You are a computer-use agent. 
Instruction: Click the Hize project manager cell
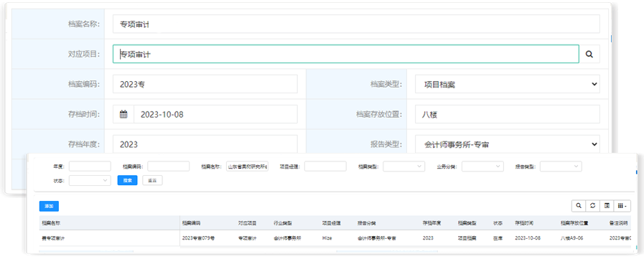point(327,238)
